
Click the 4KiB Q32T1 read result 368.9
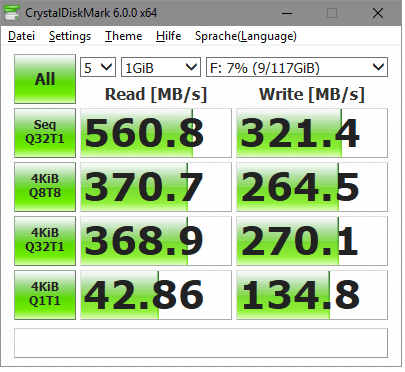coord(156,241)
